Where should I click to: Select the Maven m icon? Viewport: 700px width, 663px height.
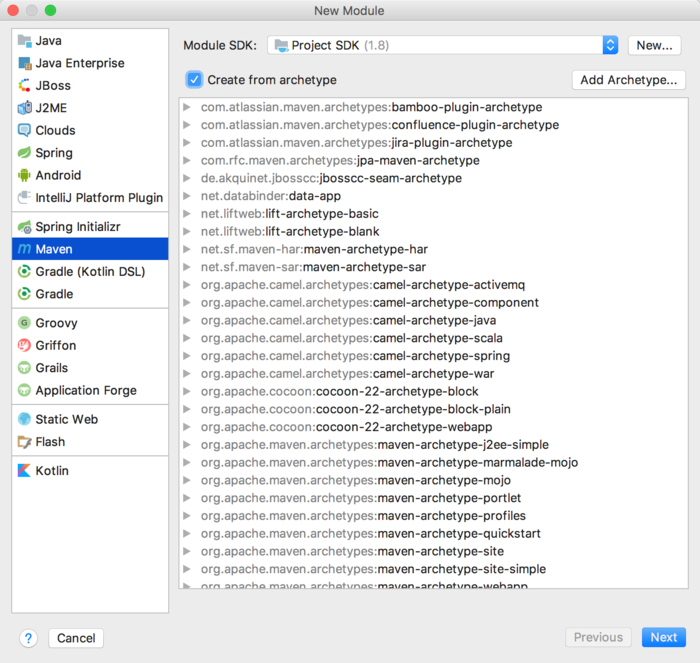click(x=24, y=249)
